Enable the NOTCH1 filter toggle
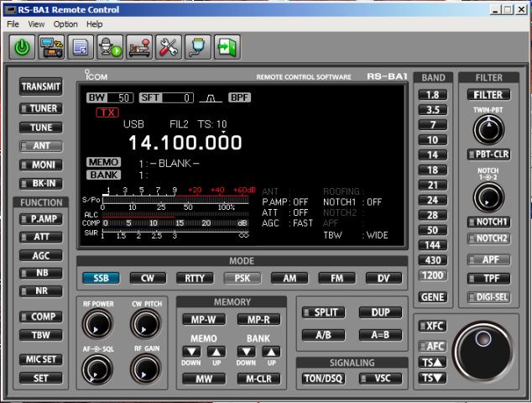Screen dimensions: 532x403 (488, 222)
